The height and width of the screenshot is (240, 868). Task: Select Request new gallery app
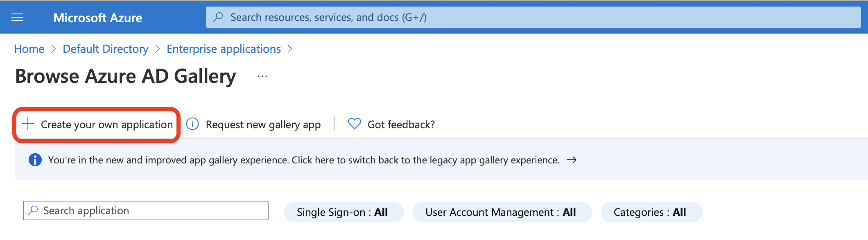(x=263, y=125)
